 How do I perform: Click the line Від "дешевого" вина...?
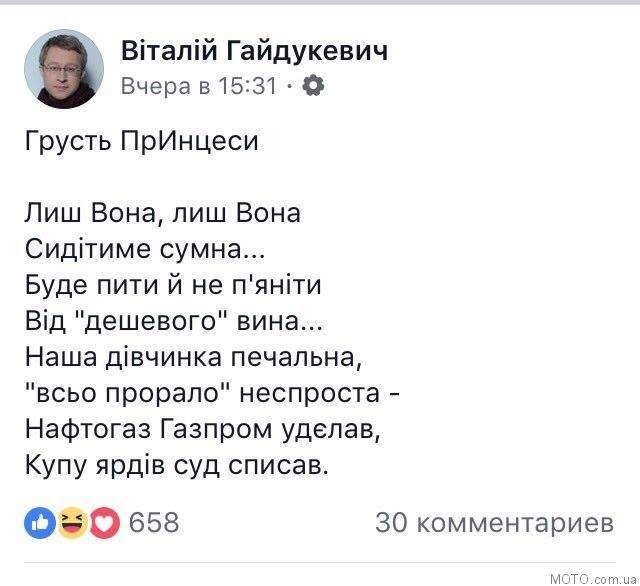174,321
